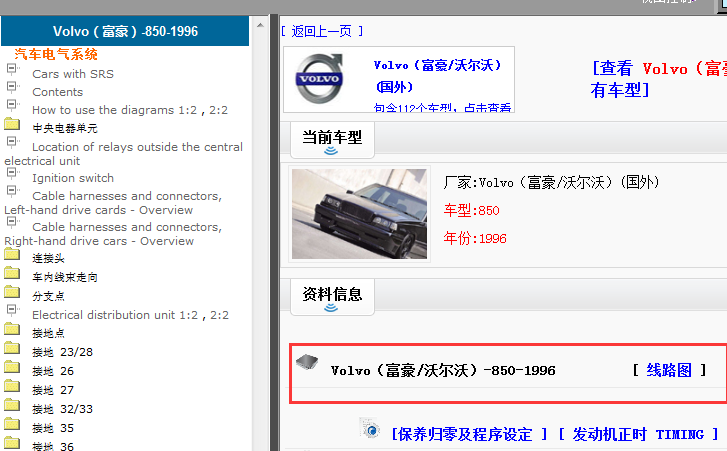The width and height of the screenshot is (727, 451).
Task: Open the 中央电器单元 folder icon
Action: 12,124
